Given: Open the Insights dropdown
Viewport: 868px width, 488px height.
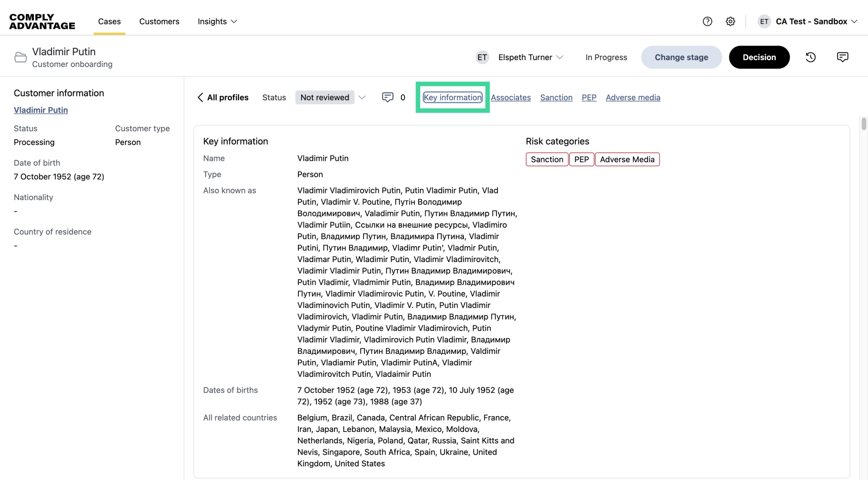Looking at the screenshot, I should (x=217, y=21).
